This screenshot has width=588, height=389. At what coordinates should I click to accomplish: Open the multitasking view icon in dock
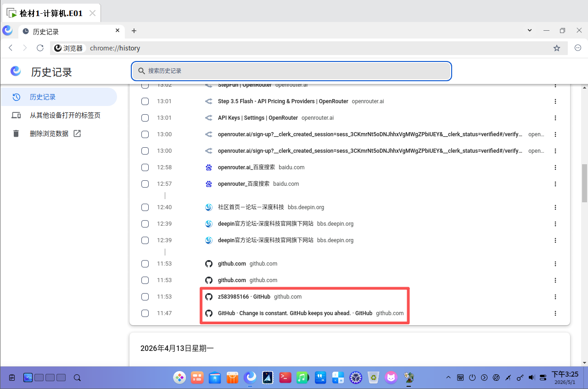point(198,378)
